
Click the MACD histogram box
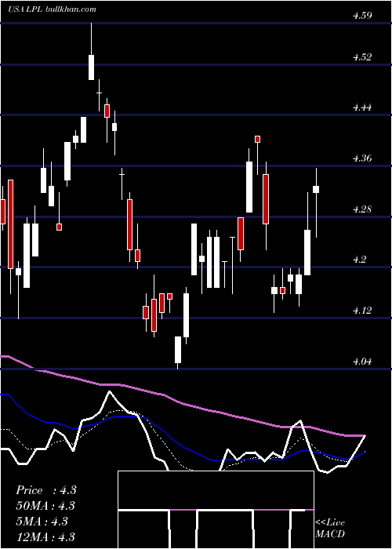pyautogui.click(x=216, y=510)
